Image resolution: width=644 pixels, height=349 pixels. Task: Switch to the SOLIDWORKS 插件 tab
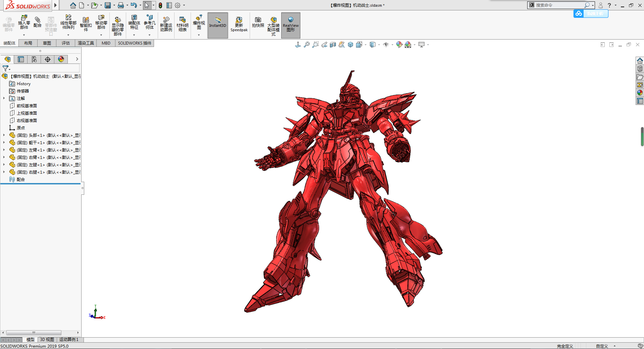(x=135, y=43)
